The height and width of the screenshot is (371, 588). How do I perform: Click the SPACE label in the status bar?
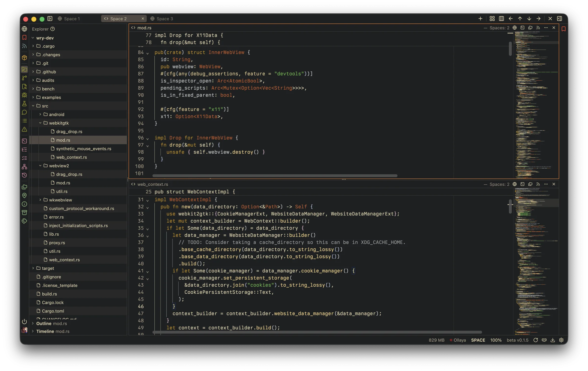coord(478,340)
